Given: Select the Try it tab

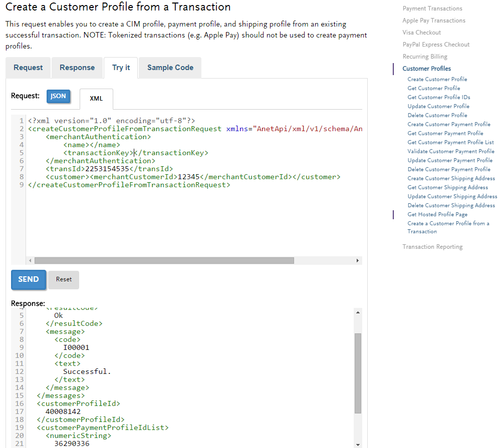Looking at the screenshot, I should 121,68.
